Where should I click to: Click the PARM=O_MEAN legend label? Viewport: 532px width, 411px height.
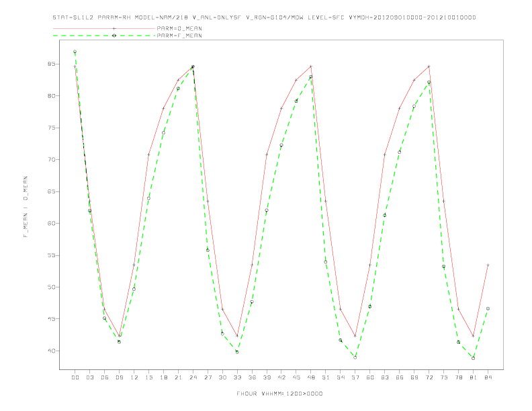[179, 28]
